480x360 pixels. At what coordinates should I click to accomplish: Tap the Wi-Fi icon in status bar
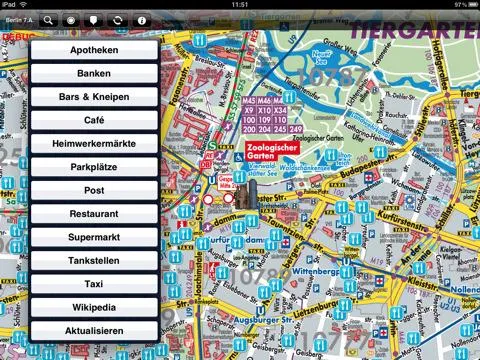(23, 4)
